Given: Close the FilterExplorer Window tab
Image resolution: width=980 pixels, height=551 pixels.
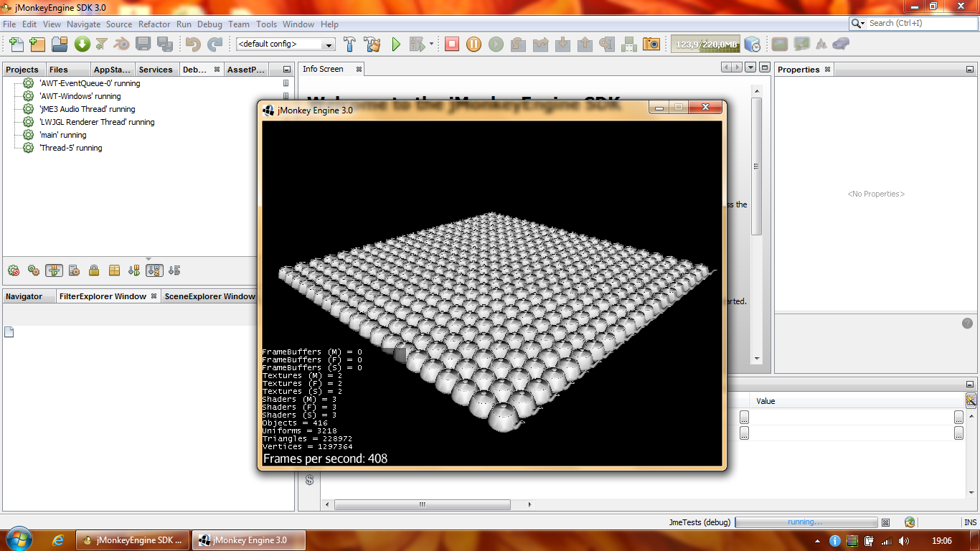Looking at the screenshot, I should [x=154, y=296].
